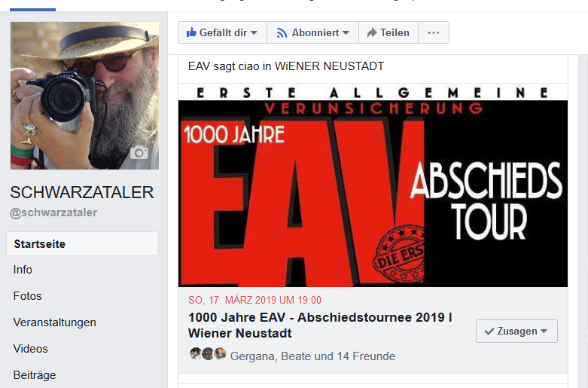Click the Gergana, Beate und 14 Freunde link
Viewport: 588px width, 388px height.
click(312, 356)
